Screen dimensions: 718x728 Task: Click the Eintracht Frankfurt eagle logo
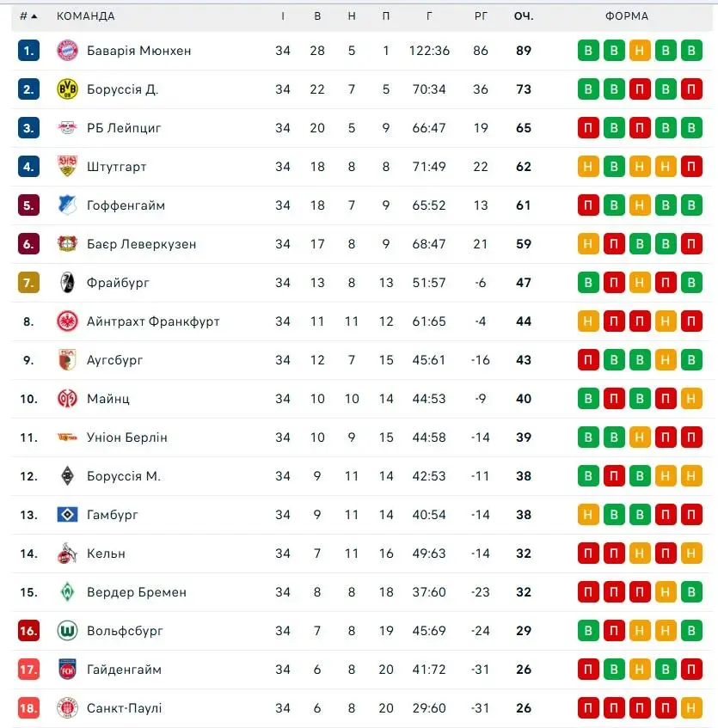tap(67, 321)
